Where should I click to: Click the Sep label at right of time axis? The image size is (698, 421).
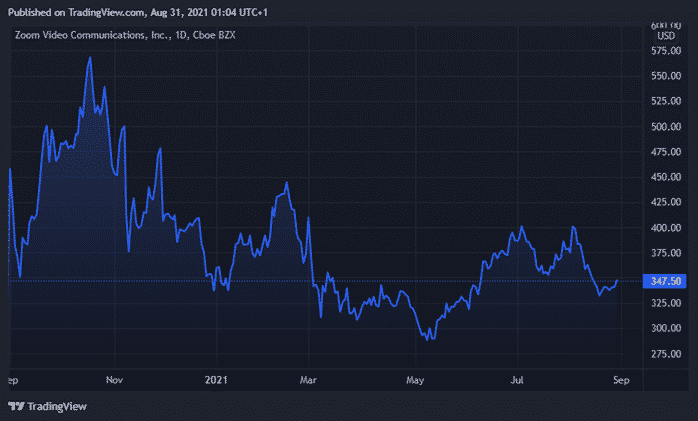click(x=621, y=381)
